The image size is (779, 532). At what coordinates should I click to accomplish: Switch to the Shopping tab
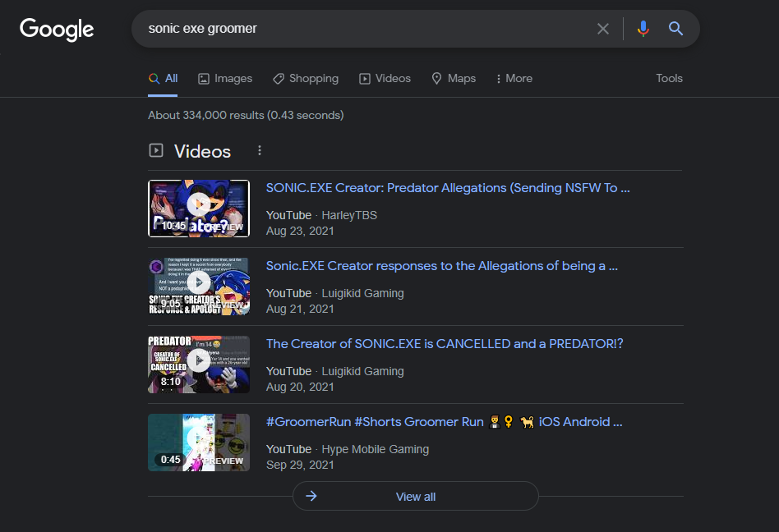(x=306, y=79)
